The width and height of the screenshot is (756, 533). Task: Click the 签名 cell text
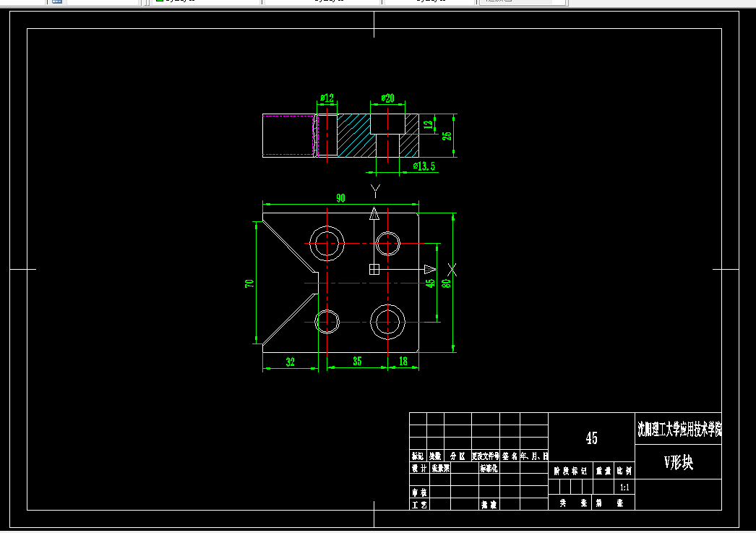point(510,456)
